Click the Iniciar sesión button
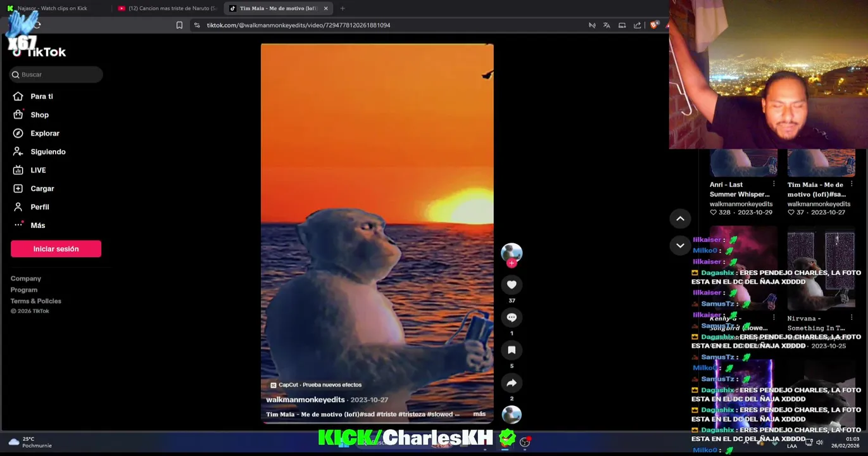The height and width of the screenshot is (456, 868). (56, 249)
